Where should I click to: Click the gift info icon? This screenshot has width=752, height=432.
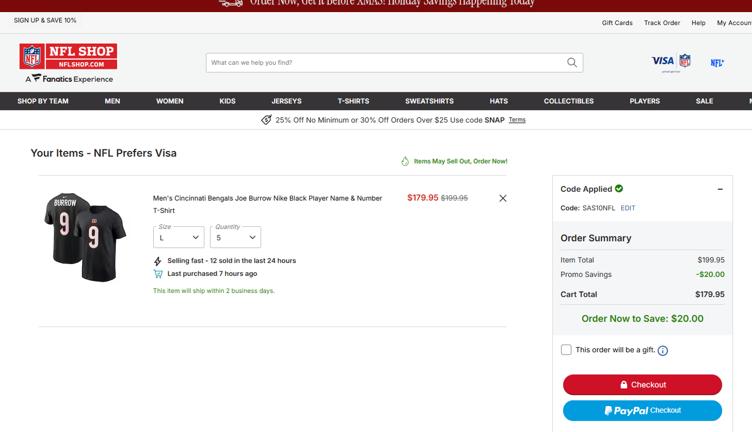(662, 350)
